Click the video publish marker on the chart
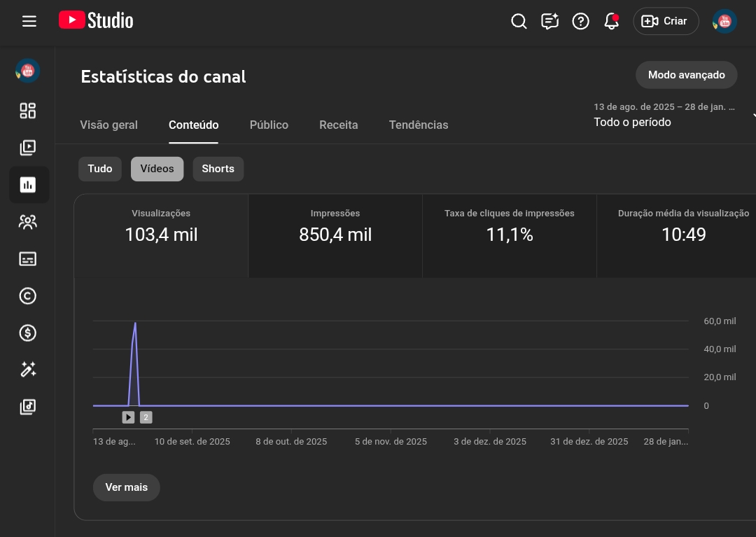The width and height of the screenshot is (756, 537). tap(128, 417)
